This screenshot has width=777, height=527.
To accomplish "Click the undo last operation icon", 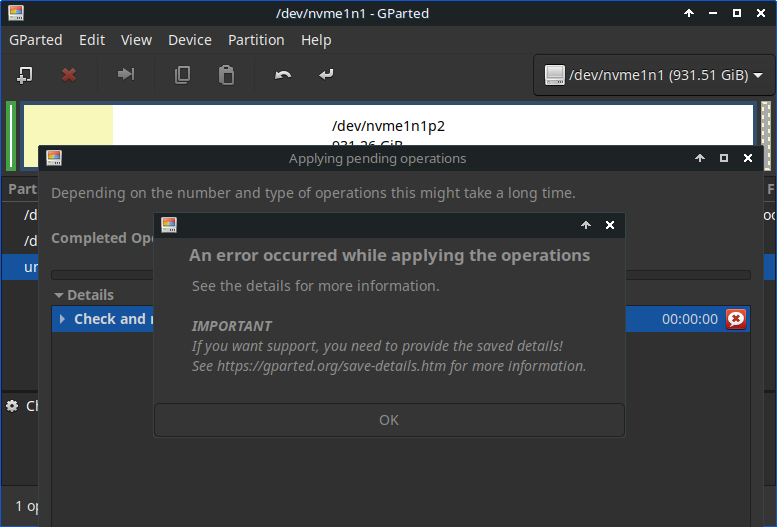I will (x=283, y=75).
